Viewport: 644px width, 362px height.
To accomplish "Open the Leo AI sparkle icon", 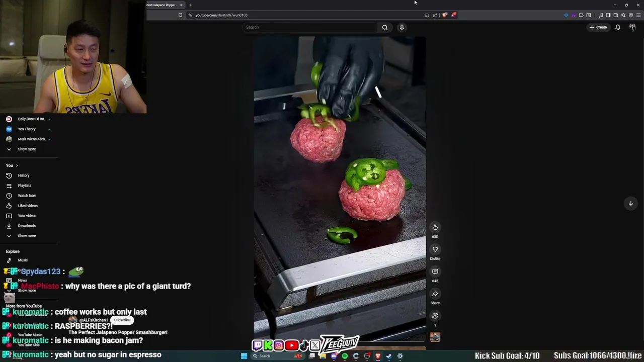I will point(623,15).
